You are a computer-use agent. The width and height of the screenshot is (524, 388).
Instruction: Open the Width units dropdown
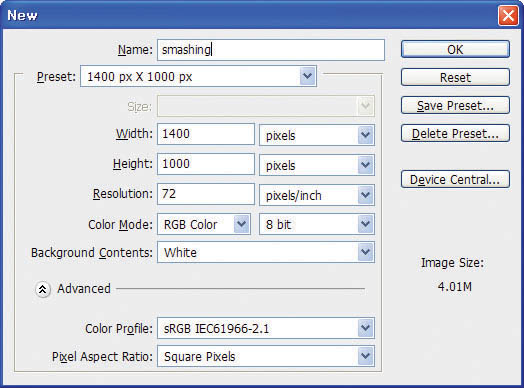click(317, 135)
